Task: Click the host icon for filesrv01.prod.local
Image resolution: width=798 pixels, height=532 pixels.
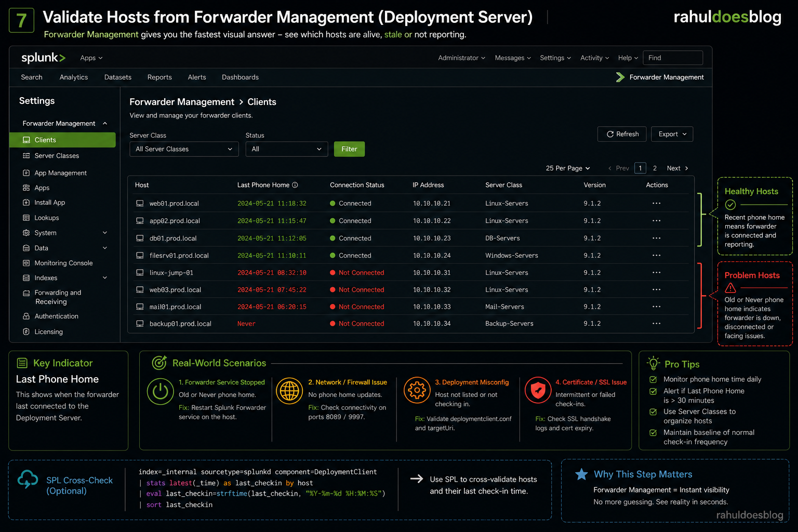Action: click(140, 256)
